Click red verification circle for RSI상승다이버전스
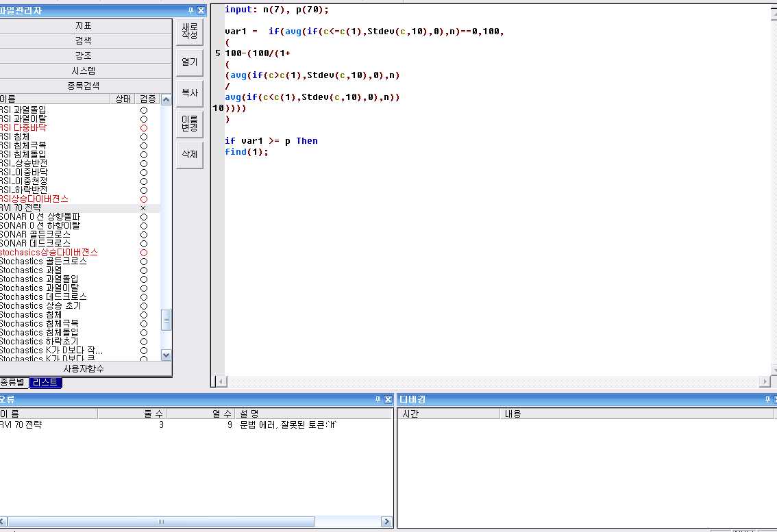This screenshot has height=532, width=777. (x=143, y=199)
